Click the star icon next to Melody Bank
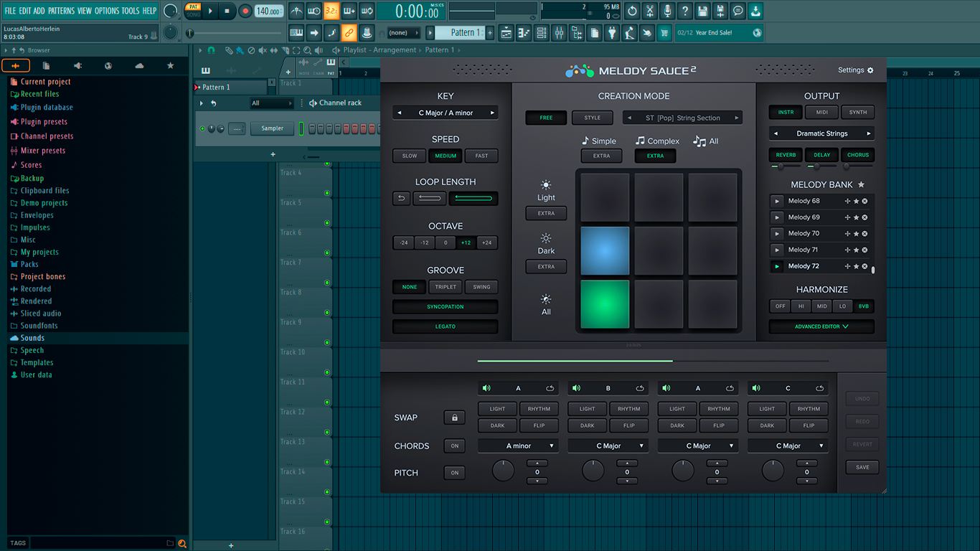Screen dimensions: 980x551 [861, 185]
